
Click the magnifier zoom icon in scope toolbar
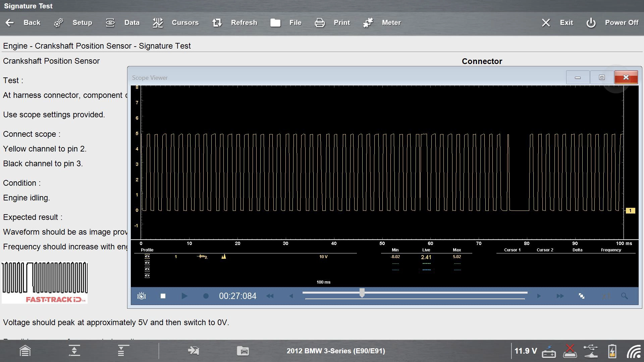(624, 296)
